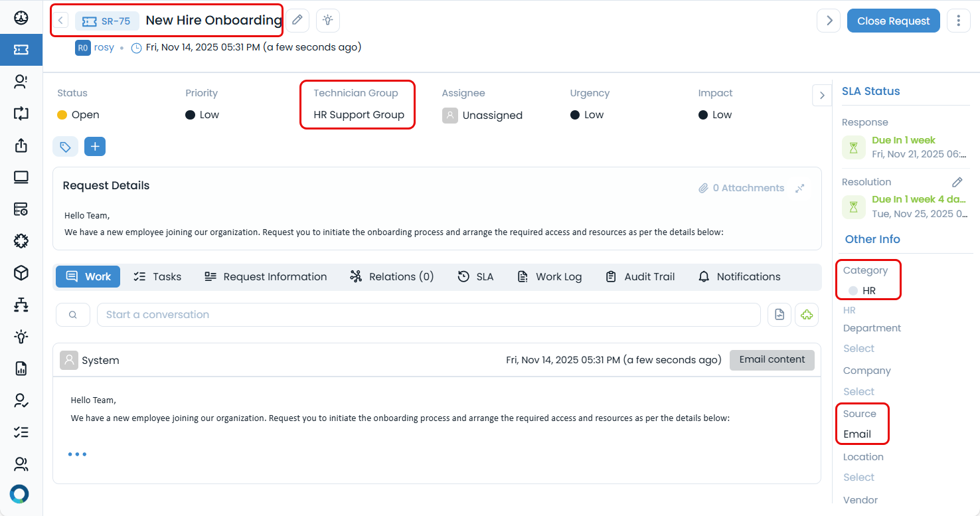
Task: Click the New Hire Onboarding title
Action: (214, 21)
